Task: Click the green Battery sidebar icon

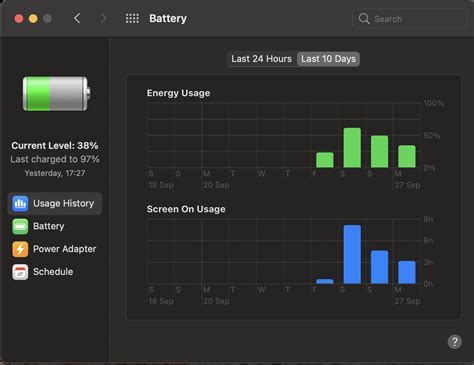Action: (x=20, y=226)
